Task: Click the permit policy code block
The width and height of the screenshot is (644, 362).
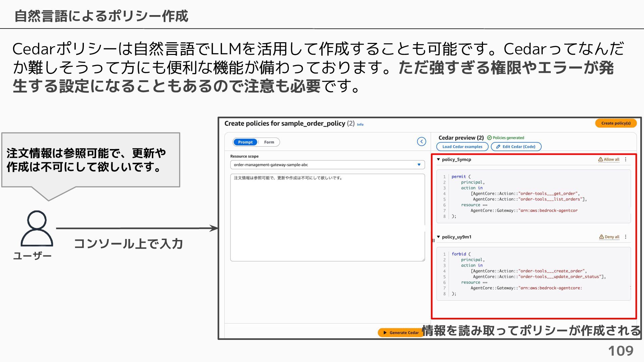Action: (533, 196)
